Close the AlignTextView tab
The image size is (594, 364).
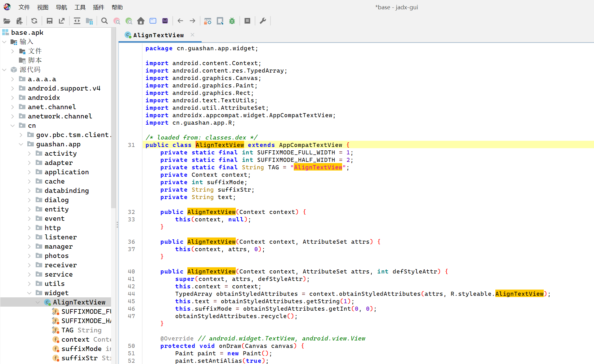coord(192,35)
